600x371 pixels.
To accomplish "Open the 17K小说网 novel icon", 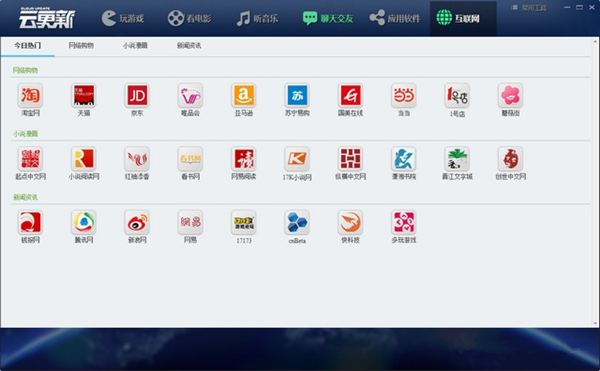I will (297, 159).
